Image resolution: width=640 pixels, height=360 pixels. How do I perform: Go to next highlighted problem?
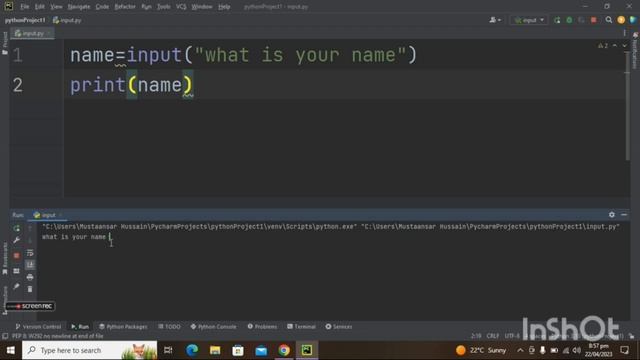624,46
